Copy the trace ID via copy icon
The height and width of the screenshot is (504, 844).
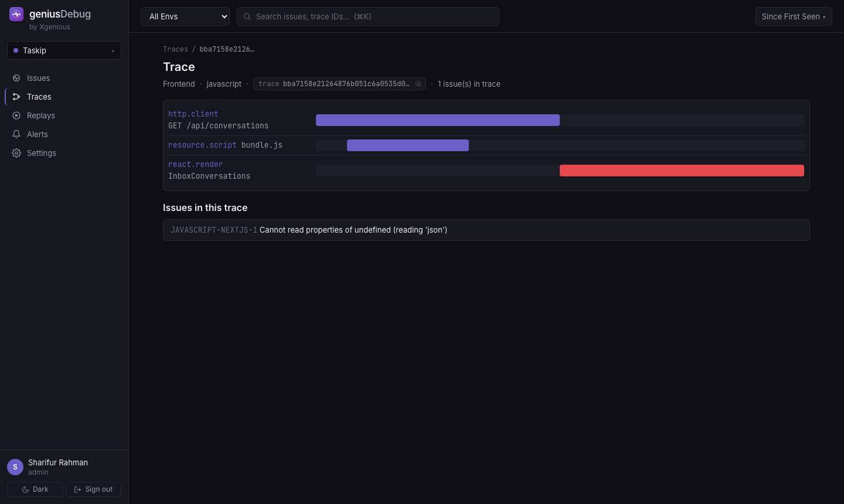click(x=418, y=84)
